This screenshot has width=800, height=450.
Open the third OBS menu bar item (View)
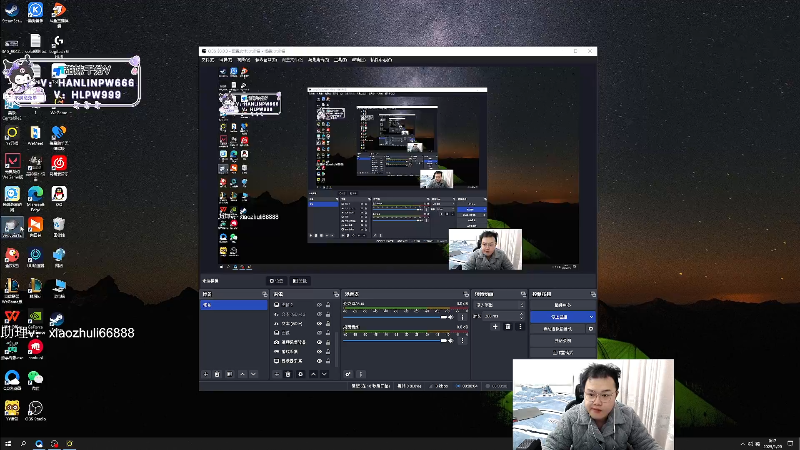[x=243, y=60]
